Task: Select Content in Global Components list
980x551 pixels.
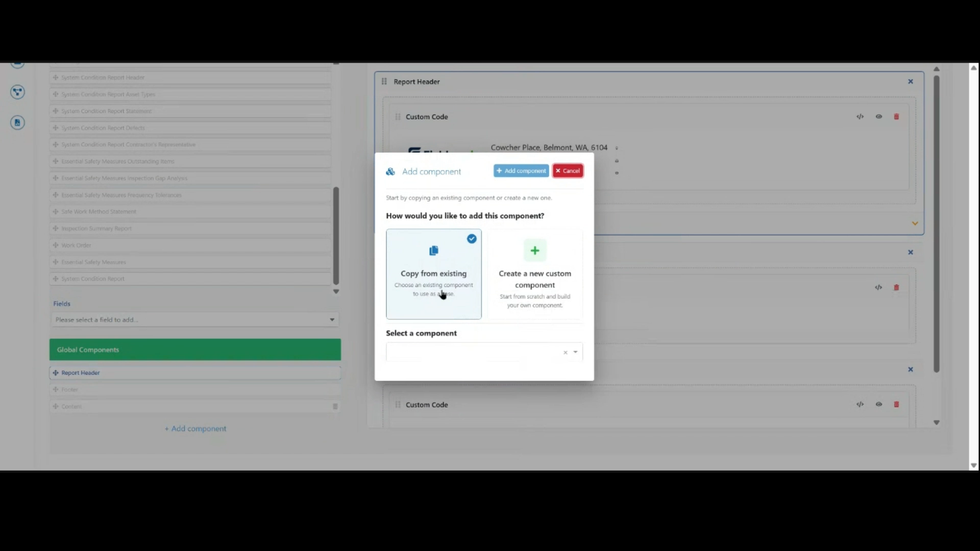Action: coord(195,407)
